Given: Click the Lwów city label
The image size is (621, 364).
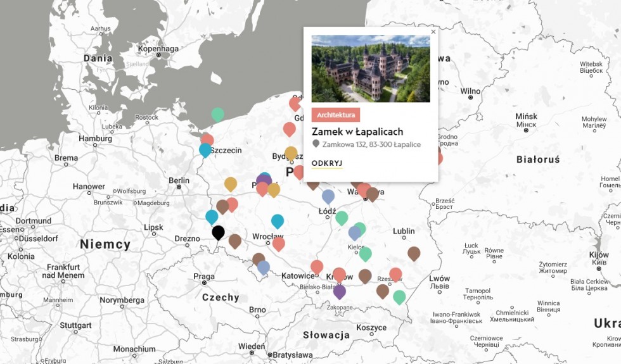Looking at the screenshot, I should [439, 278].
